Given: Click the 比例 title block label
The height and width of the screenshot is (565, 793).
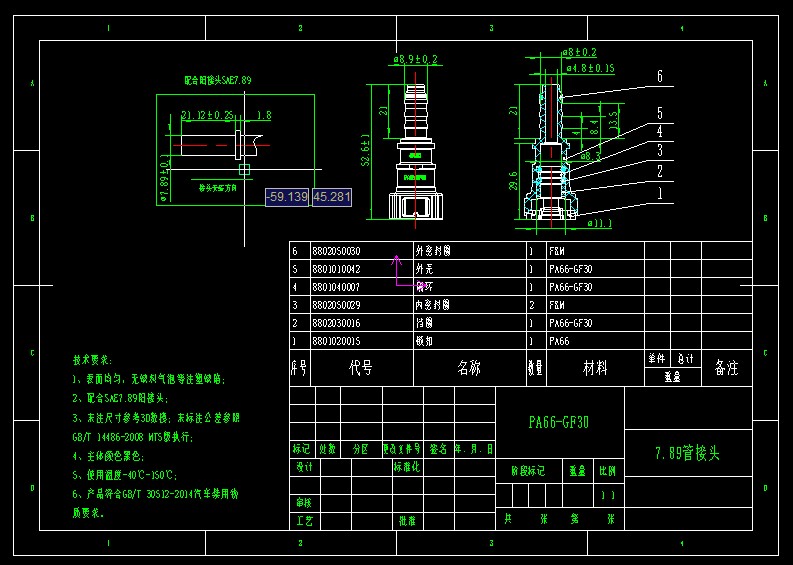Looking at the screenshot, I should point(608,471).
